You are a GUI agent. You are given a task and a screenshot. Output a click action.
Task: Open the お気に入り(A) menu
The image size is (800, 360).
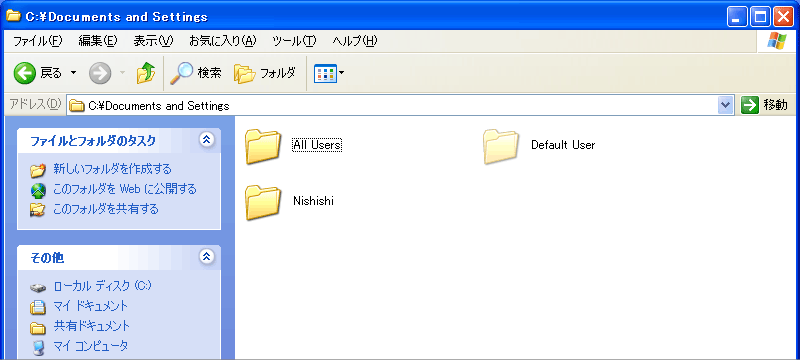pyautogui.click(x=222, y=41)
